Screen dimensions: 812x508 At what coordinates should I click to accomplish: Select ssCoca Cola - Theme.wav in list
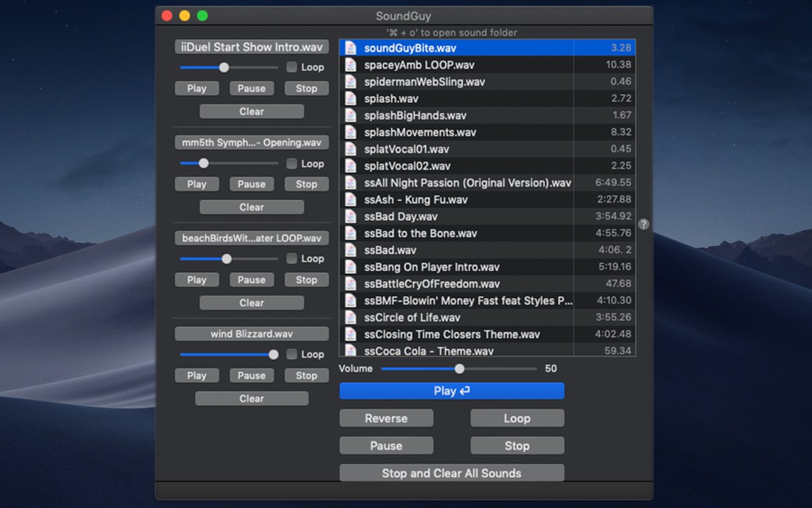point(487,350)
